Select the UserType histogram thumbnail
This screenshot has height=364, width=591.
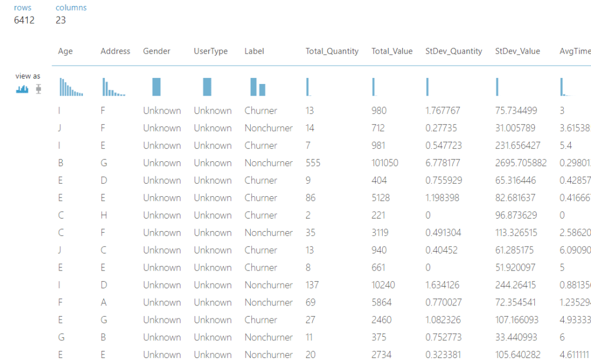207,87
